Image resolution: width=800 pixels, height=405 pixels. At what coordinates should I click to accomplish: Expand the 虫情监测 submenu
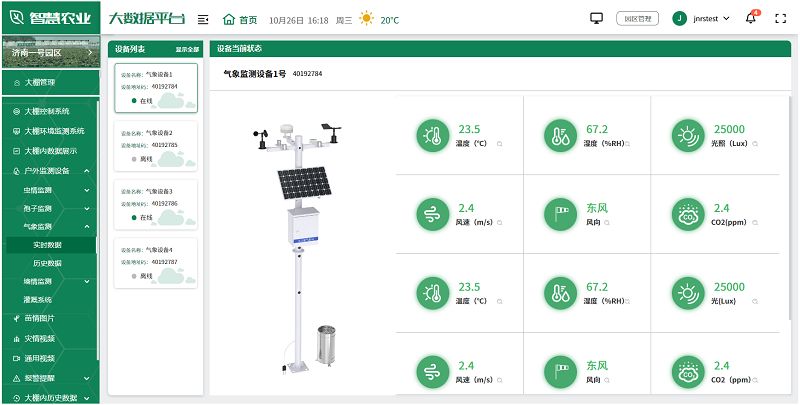pos(89,189)
